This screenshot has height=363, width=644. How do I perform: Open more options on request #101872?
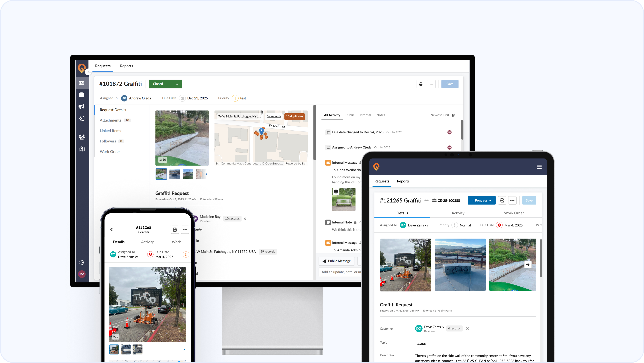(431, 84)
